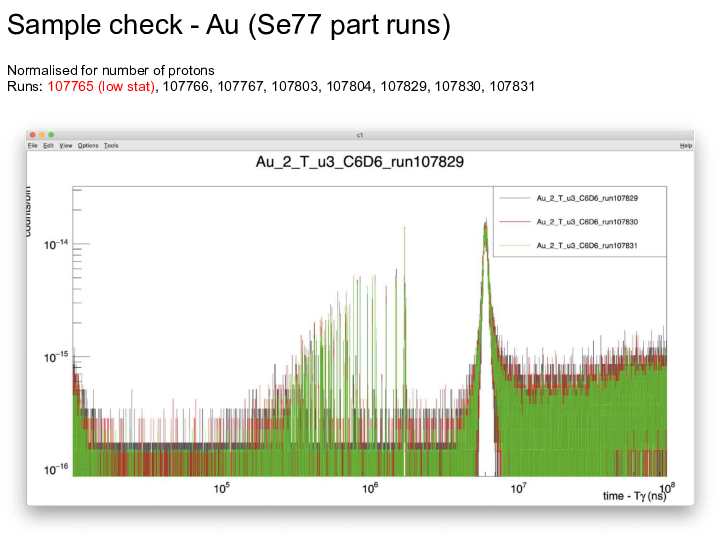Open the Help menu
This screenshot has width=720, height=540.
pos(685,146)
